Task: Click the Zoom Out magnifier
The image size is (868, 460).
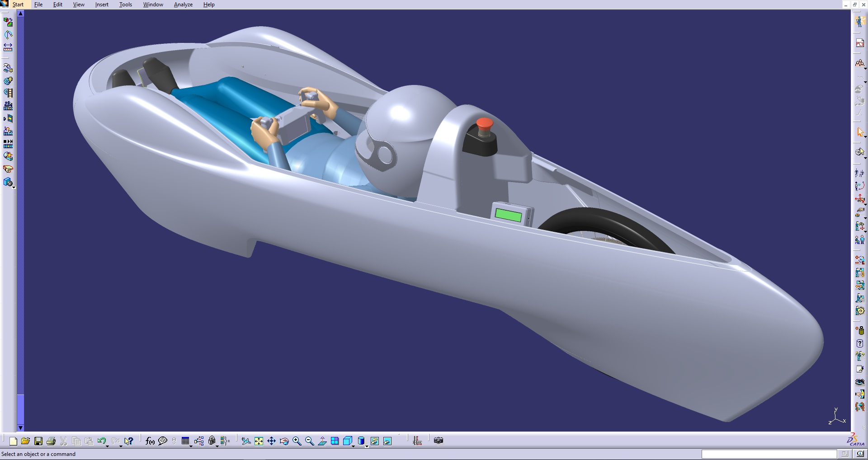Action: click(310, 441)
